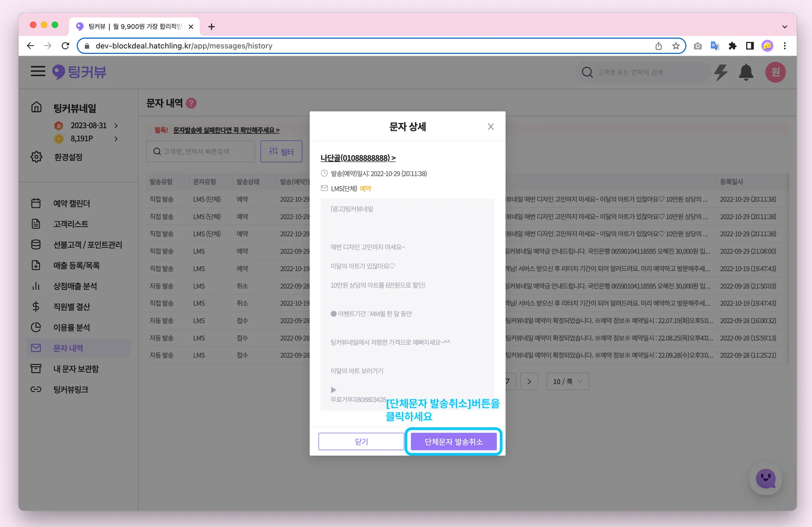Close the 문자 상세 dialog with X
Screen dimensions: 812x527
click(490, 127)
